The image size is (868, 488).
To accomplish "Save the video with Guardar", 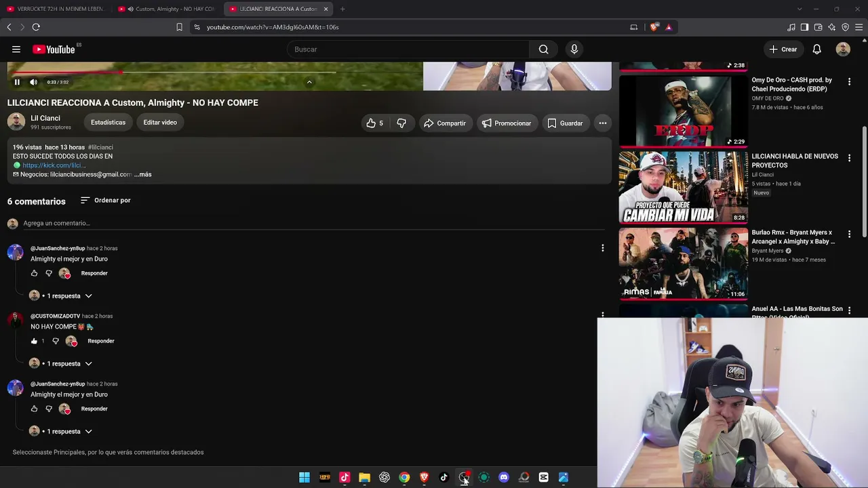I will (565, 123).
